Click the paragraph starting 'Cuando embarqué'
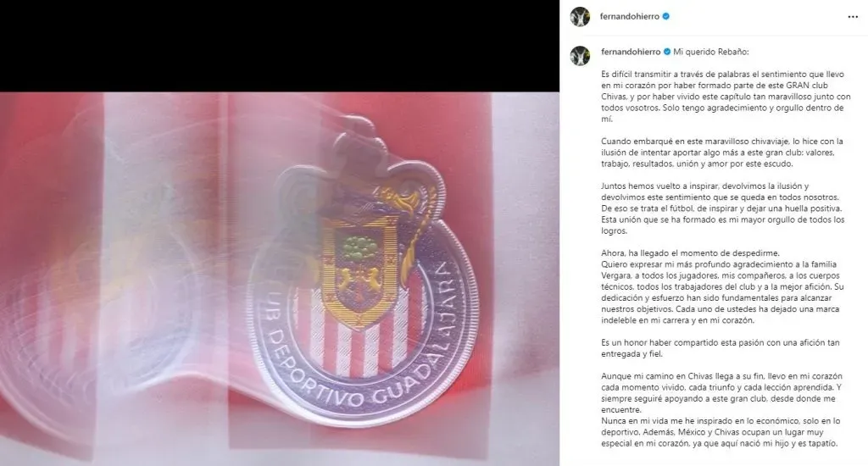Image resolution: width=868 pixels, height=466 pixels. tap(722, 153)
